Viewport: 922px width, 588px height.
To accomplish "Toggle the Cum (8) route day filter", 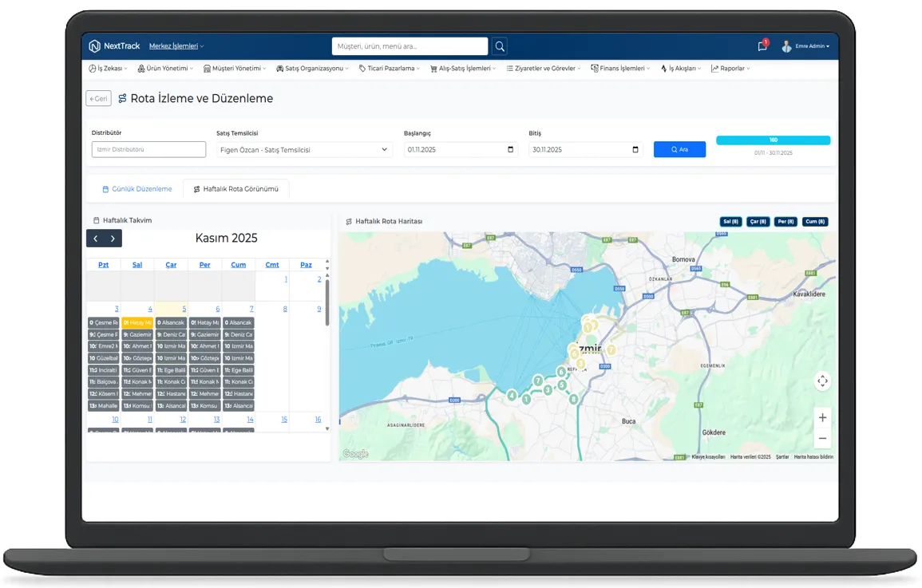I will click(814, 222).
